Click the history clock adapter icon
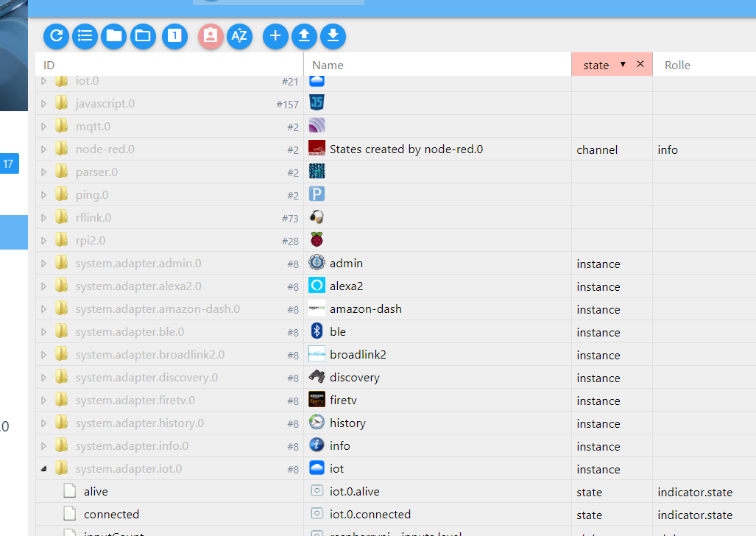The height and width of the screenshot is (536, 756). pos(317,422)
